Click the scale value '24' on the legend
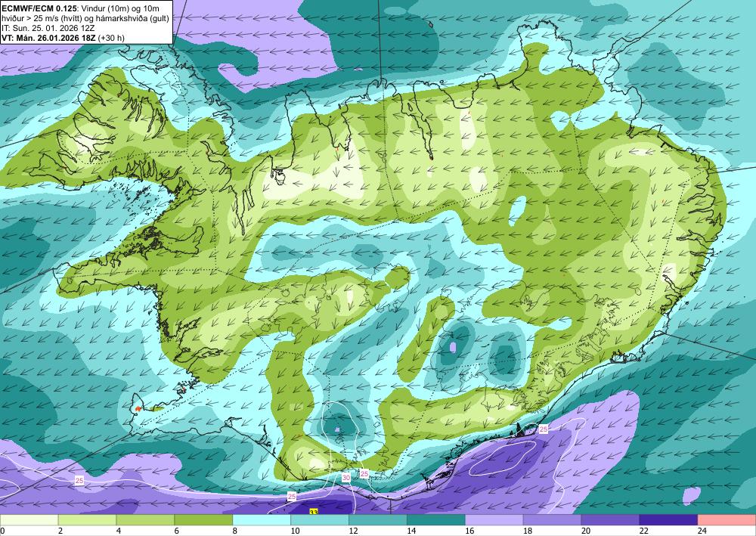Screen dimensions: 756x536 click(702, 531)
